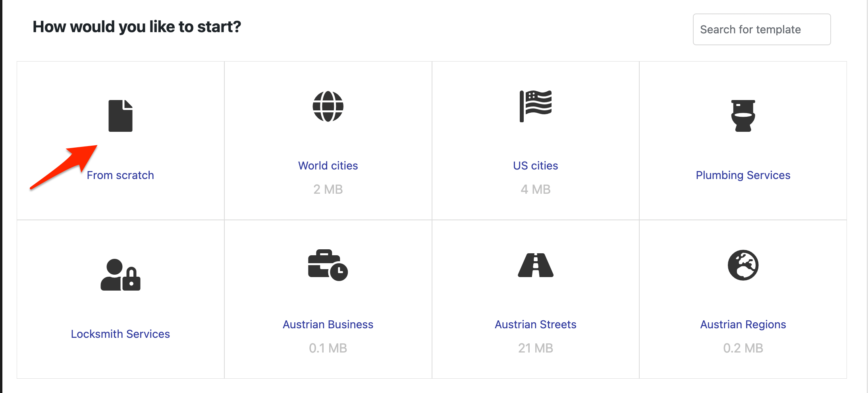Click the American flag icon

tap(535, 106)
